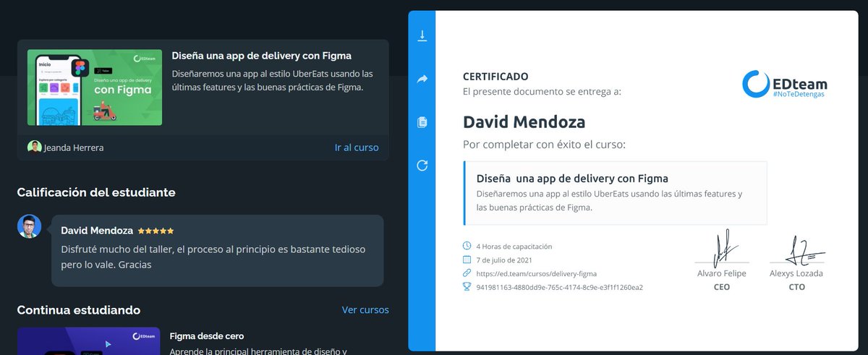Click the "Diseña una app de delivery con Figma" card title
The height and width of the screenshot is (355, 868).
262,56
